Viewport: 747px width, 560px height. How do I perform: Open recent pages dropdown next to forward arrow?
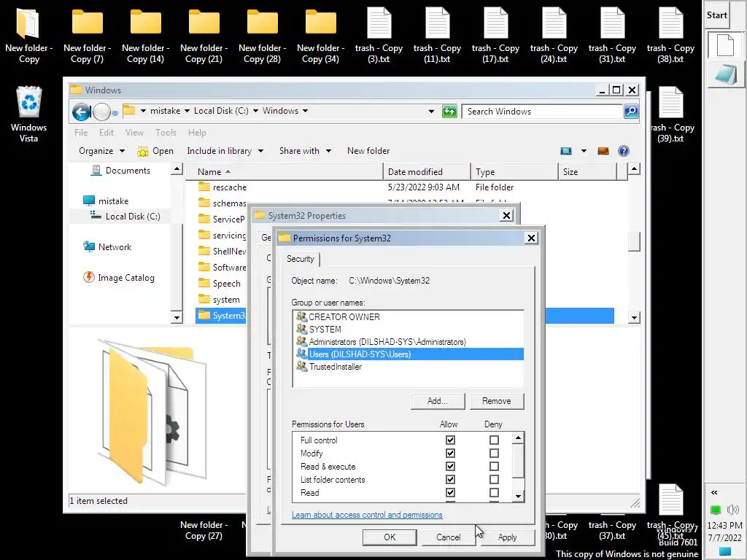coord(115,113)
